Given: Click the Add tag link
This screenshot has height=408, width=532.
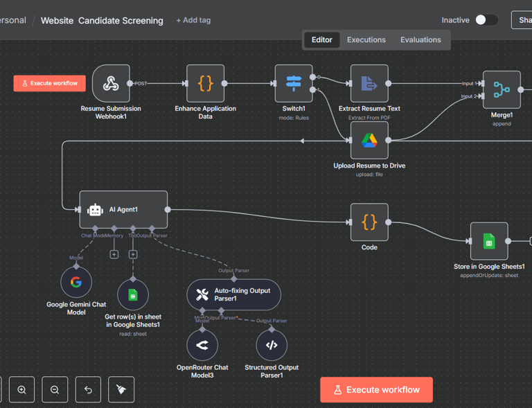Looking at the screenshot, I should (193, 20).
